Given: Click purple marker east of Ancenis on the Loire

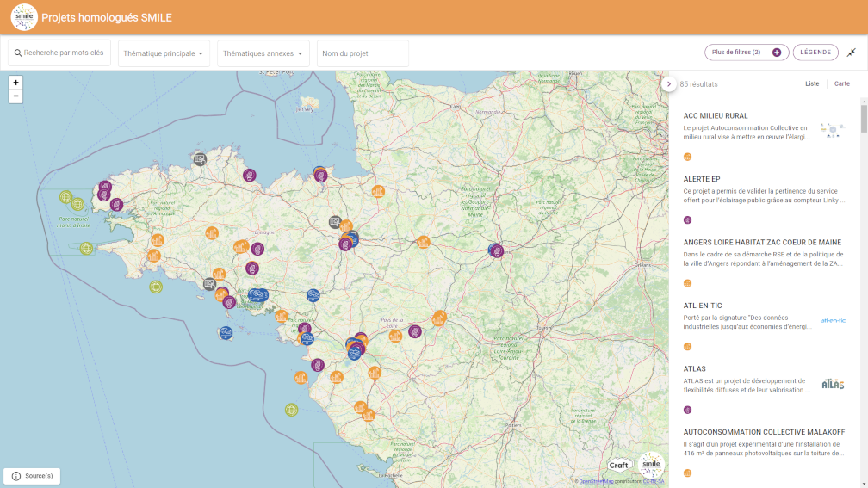Looking at the screenshot, I should pos(415,331).
